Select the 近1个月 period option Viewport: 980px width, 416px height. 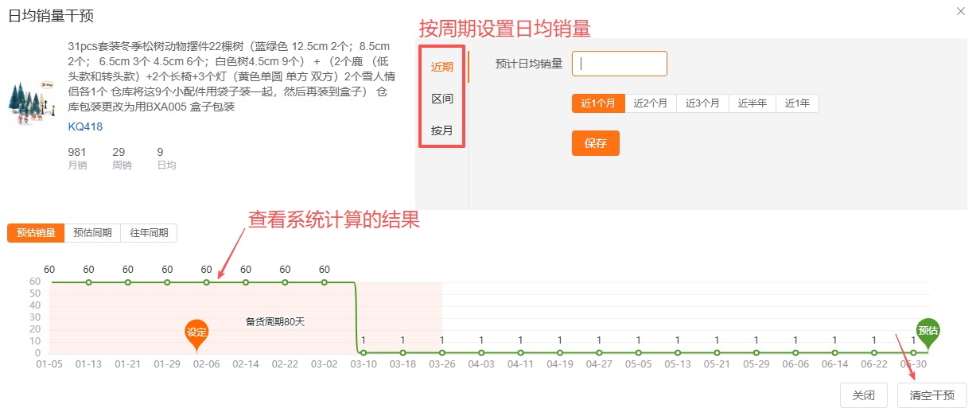pyautogui.click(x=598, y=103)
